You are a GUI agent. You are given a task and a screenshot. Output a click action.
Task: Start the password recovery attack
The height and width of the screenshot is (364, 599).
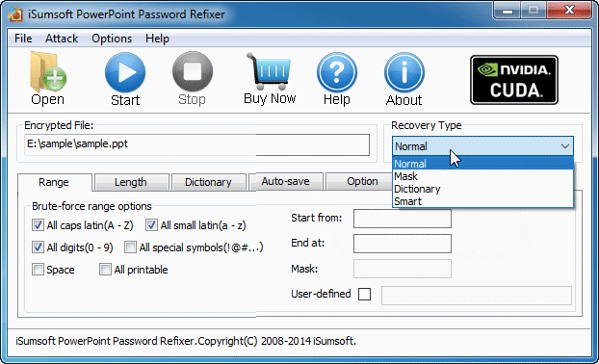pos(125,72)
